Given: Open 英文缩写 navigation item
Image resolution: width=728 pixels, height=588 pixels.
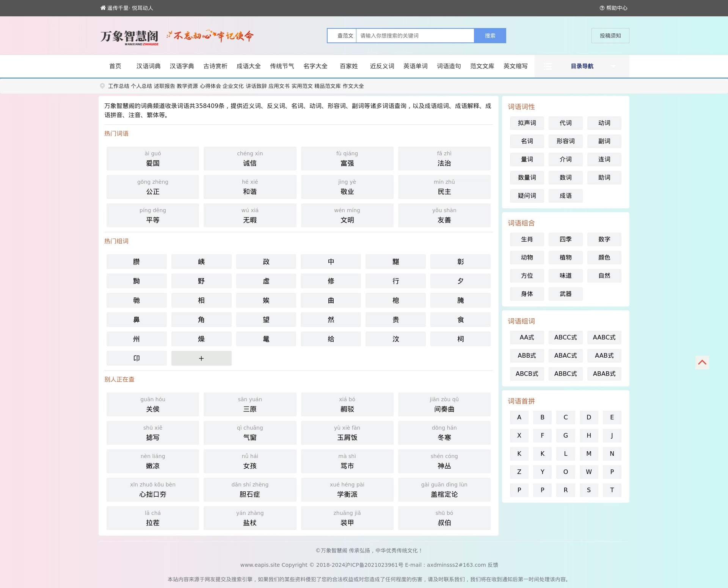Looking at the screenshot, I should [516, 66].
